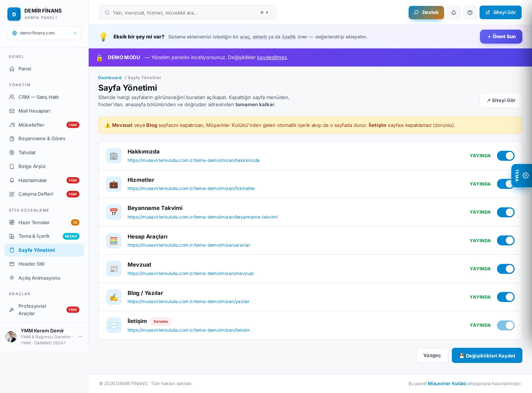This screenshot has height=393, width=532.
Task: Click the orange 10 badge on Hazır Temalar
Action: (75, 222)
